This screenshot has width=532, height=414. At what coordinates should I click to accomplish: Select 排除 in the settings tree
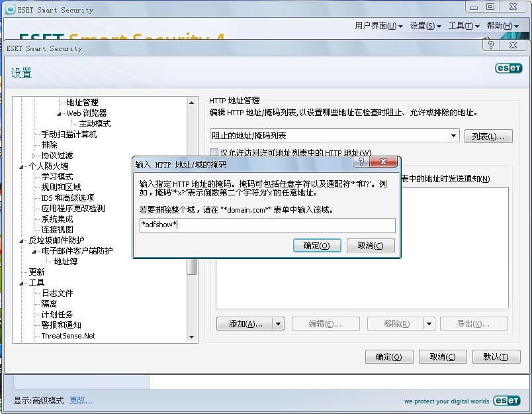(49, 144)
